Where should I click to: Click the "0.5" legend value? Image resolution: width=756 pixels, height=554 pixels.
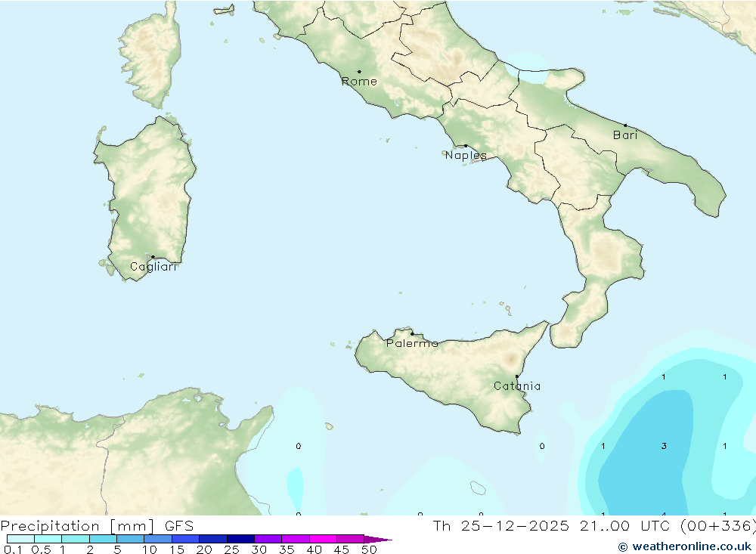41,549
